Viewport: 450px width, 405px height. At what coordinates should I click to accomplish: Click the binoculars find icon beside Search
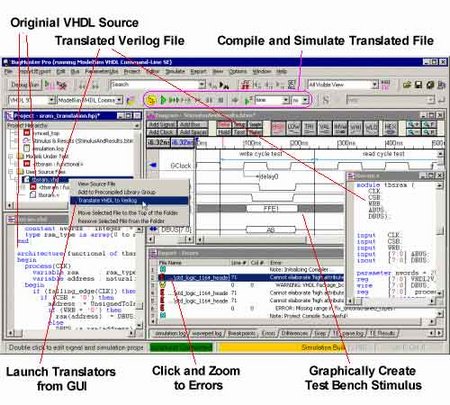click(224, 85)
